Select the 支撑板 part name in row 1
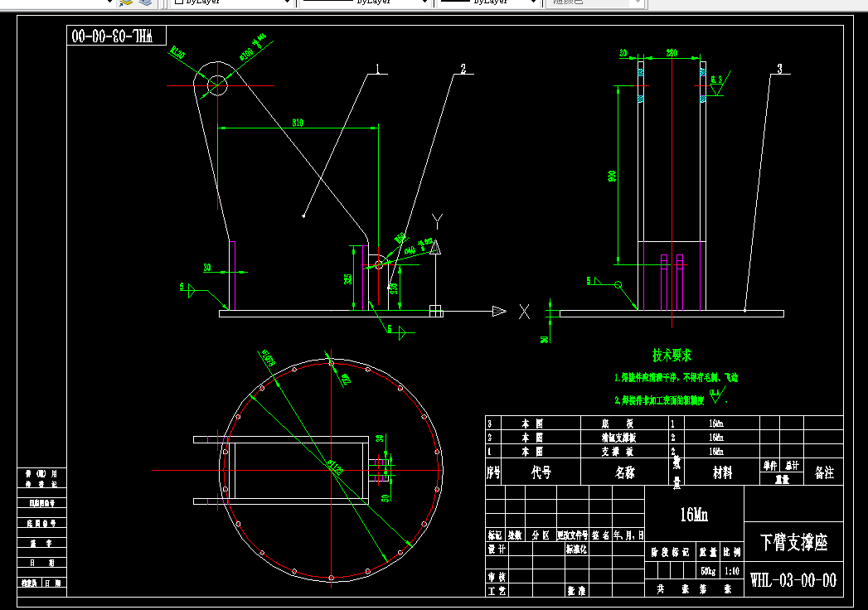This screenshot has width=868, height=610. click(x=618, y=452)
